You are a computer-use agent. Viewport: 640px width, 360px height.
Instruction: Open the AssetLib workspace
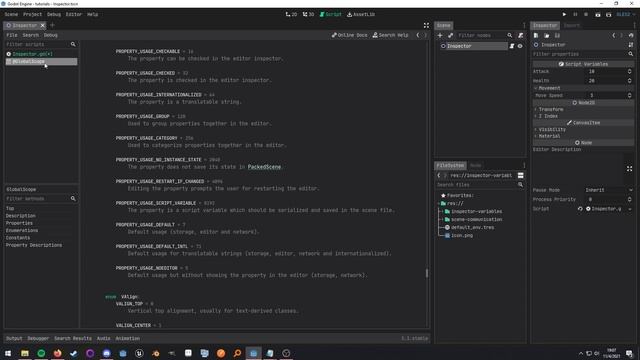coord(361,14)
